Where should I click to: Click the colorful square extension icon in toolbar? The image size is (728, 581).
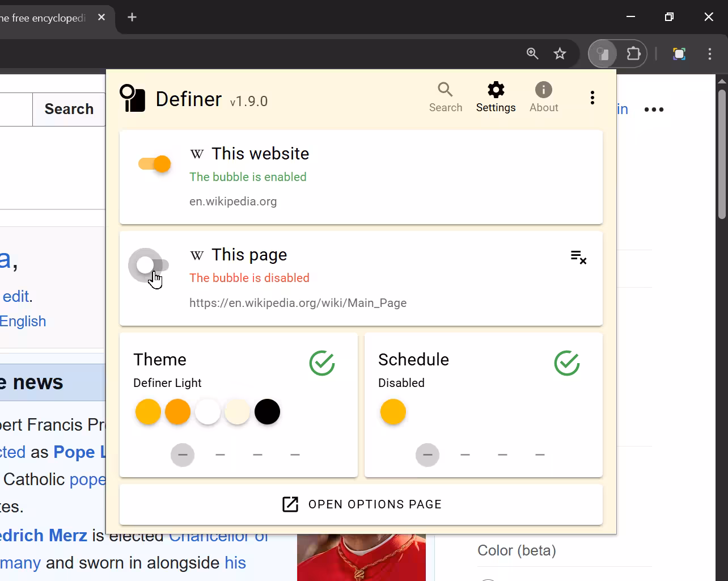click(x=679, y=54)
